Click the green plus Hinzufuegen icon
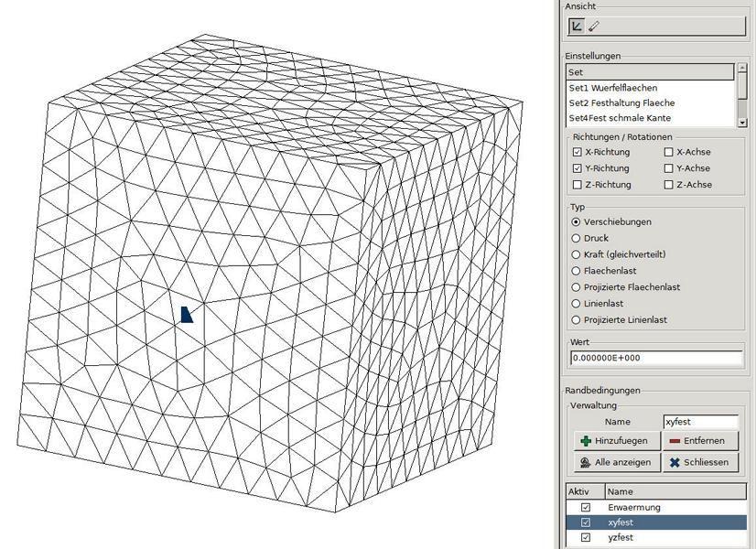Screen dimensions: 756x549 pos(586,441)
